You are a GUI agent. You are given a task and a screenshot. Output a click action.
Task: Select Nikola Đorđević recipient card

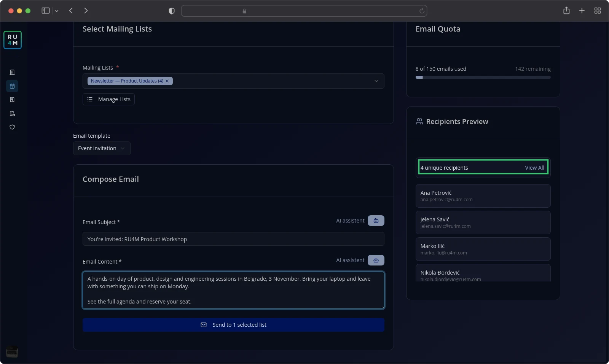pyautogui.click(x=483, y=273)
